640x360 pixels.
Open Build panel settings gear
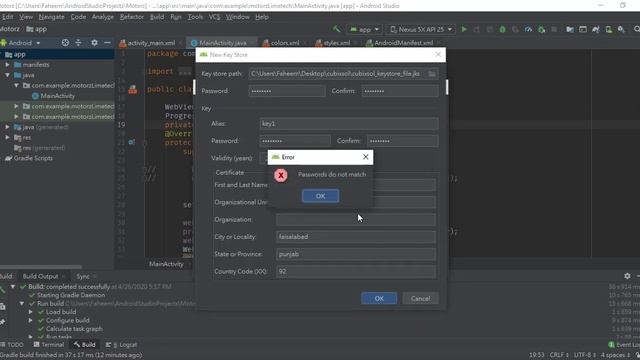pyautogui.click(x=627, y=276)
